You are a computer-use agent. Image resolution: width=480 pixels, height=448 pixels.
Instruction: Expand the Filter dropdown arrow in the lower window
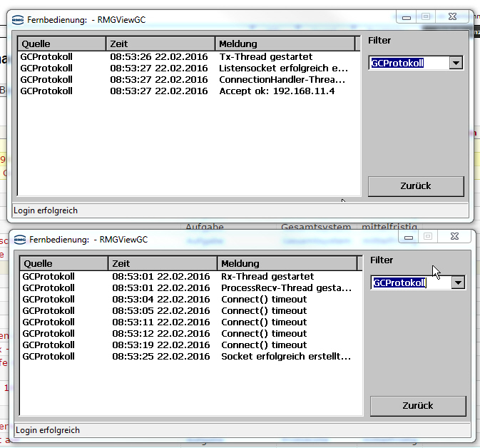click(x=458, y=282)
